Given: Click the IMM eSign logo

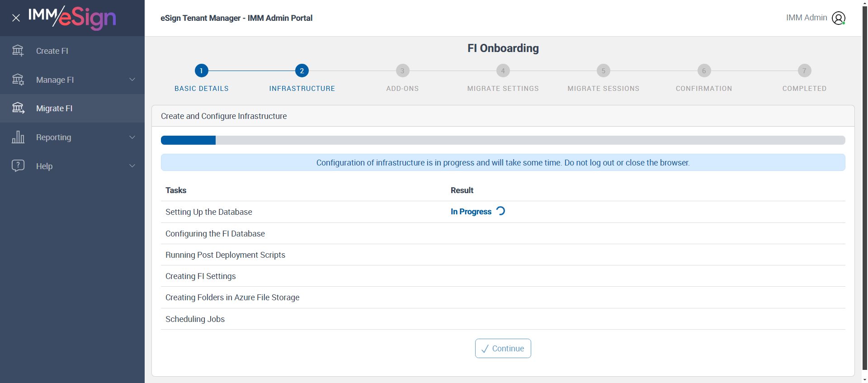Looking at the screenshot, I should 72,18.
